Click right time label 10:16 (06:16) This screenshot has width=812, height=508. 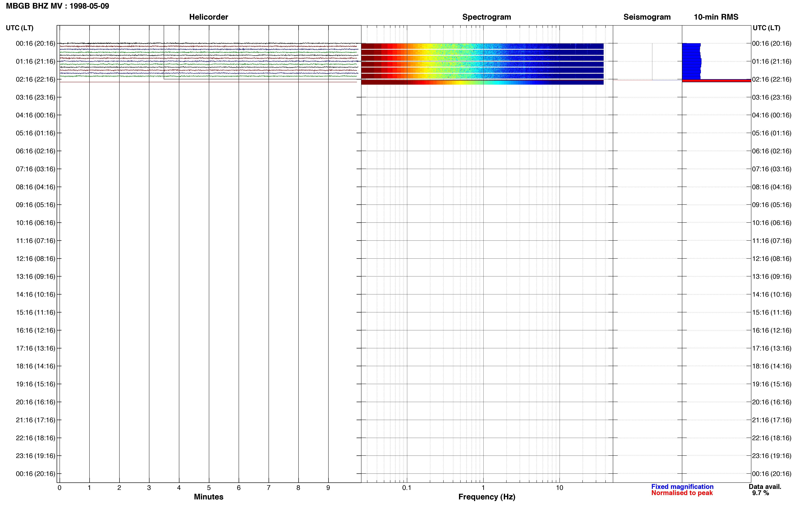click(772, 223)
